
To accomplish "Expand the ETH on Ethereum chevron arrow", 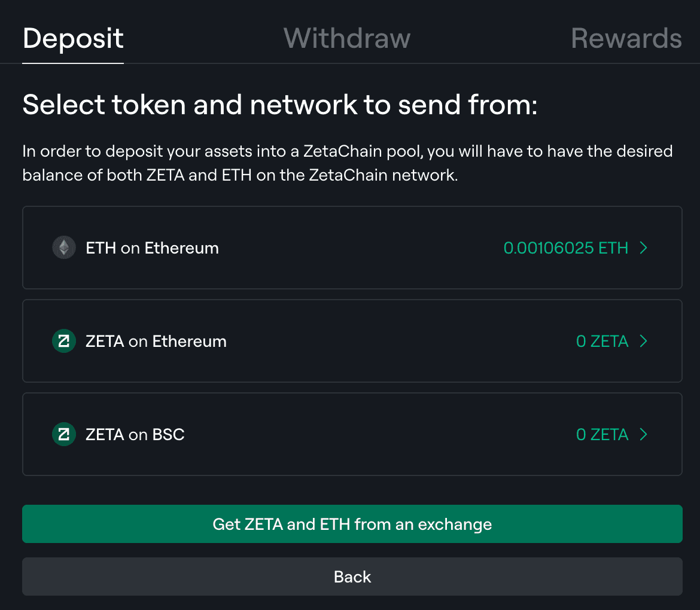I will click(644, 248).
